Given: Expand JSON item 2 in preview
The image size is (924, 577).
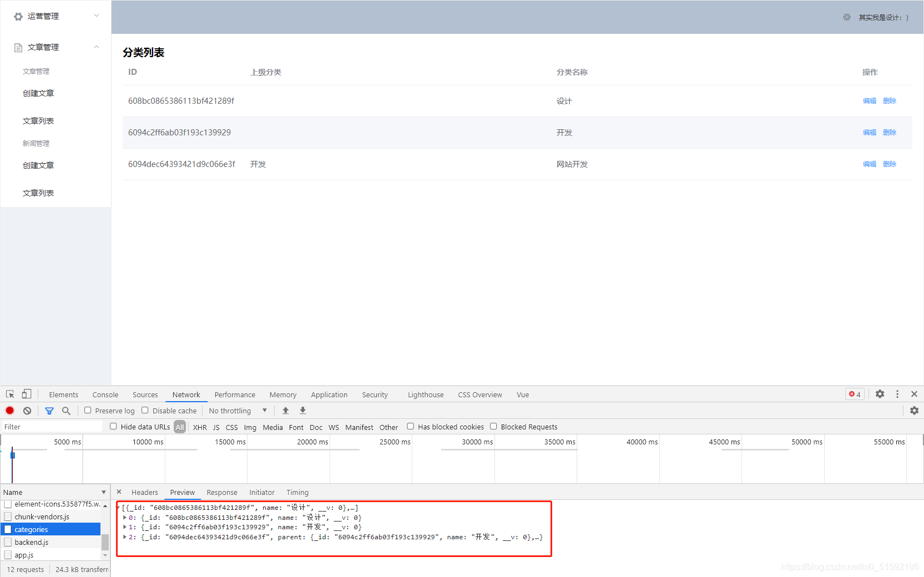Looking at the screenshot, I should tap(125, 537).
